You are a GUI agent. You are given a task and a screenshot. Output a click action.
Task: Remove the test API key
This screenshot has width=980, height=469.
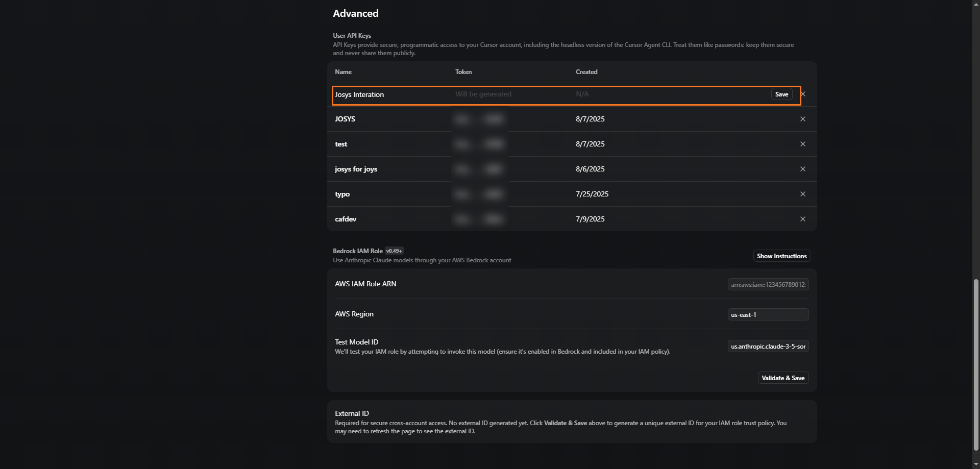tap(802, 144)
